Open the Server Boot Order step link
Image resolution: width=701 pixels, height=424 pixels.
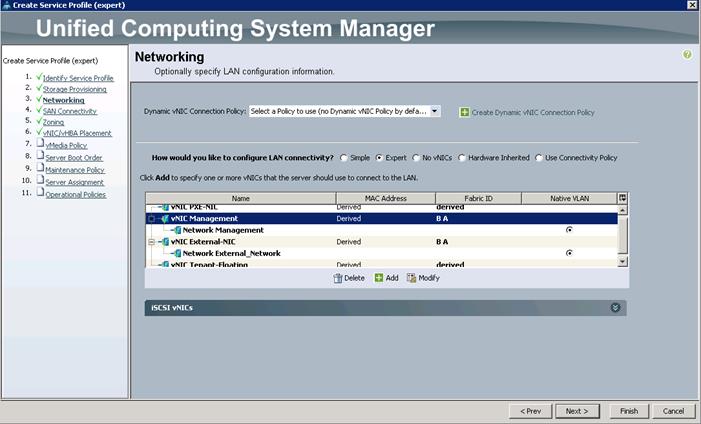click(74, 157)
